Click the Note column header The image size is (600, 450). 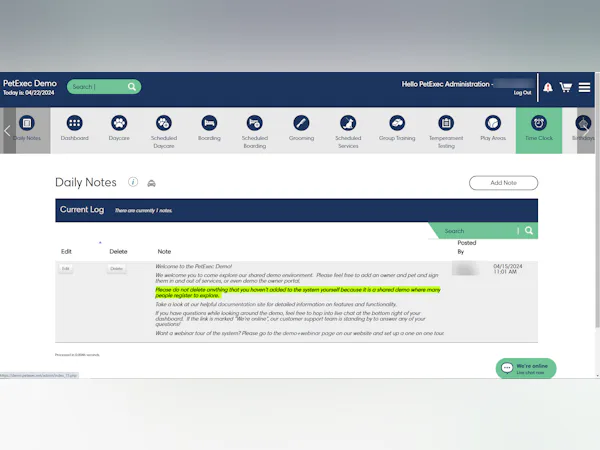(x=164, y=251)
